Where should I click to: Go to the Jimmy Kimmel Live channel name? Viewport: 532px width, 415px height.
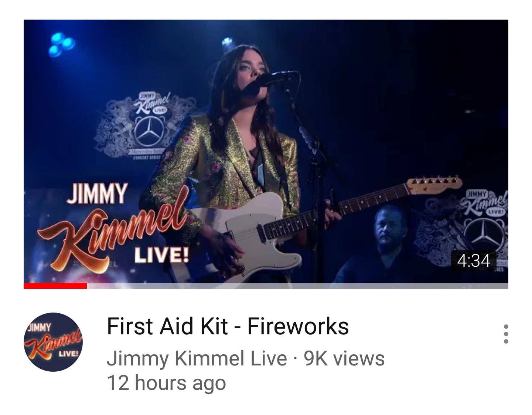[197, 358]
